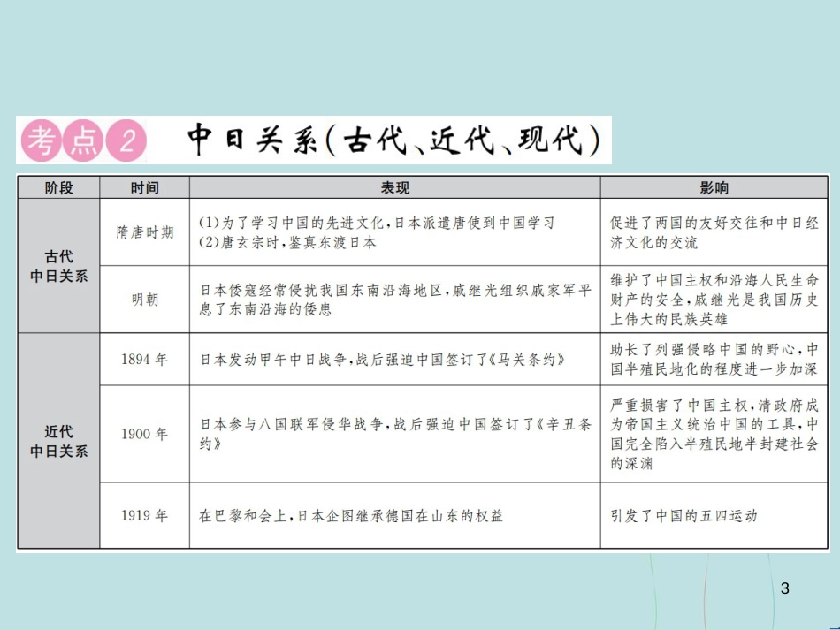Click the 影响 column header
This screenshot has width=840, height=630.
click(x=714, y=188)
